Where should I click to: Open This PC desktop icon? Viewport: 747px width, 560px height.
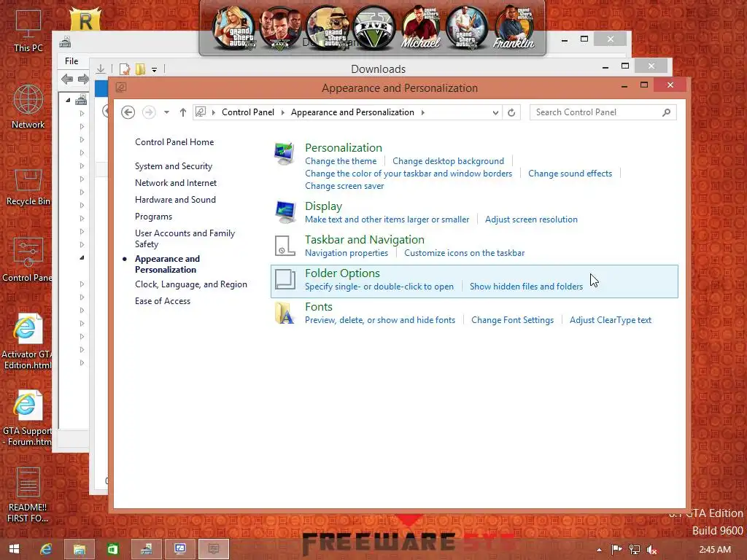pos(28,31)
